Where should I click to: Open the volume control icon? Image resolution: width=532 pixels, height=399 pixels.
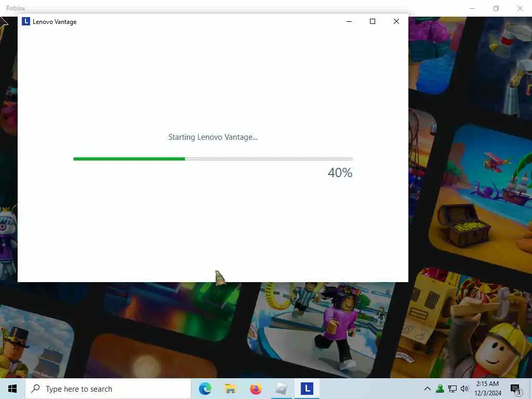[464, 389]
